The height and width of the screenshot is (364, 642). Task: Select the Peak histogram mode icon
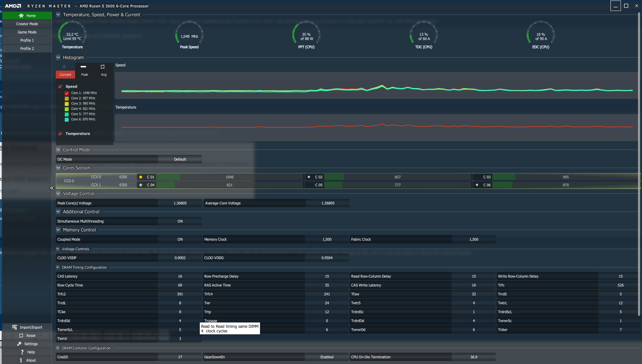83,67
